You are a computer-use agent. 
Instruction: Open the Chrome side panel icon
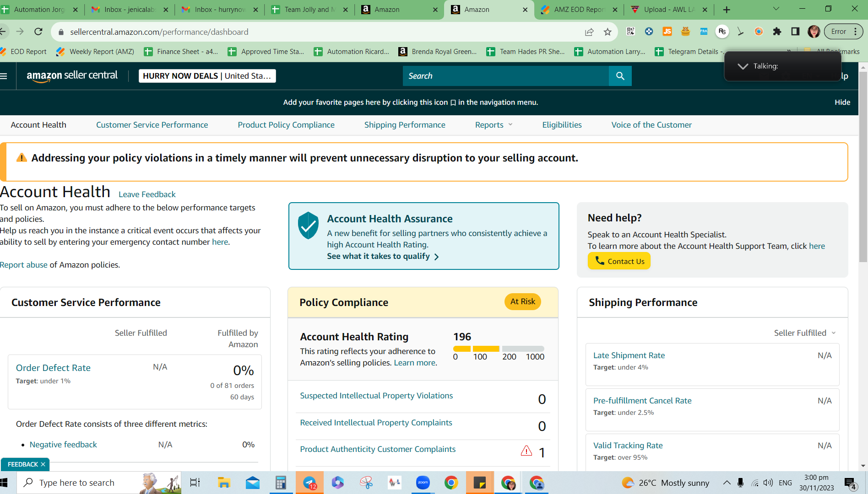tap(795, 32)
